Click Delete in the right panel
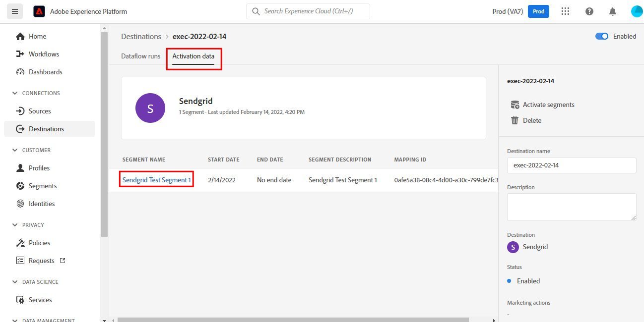Image resolution: width=644 pixels, height=322 pixels. (532, 120)
